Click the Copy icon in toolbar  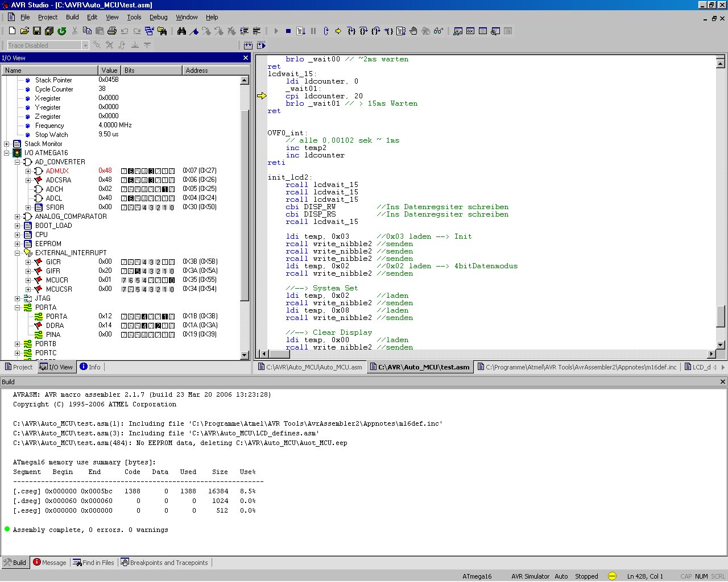click(x=87, y=31)
